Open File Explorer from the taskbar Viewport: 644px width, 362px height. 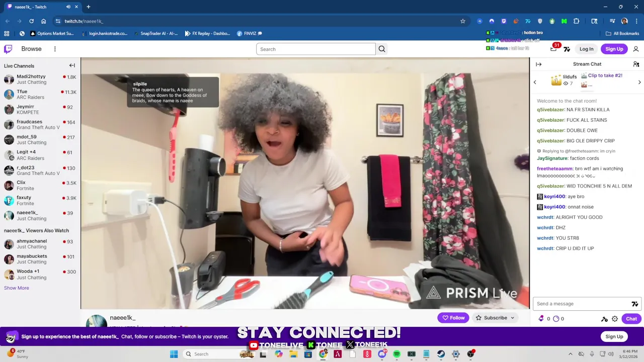[293, 354]
